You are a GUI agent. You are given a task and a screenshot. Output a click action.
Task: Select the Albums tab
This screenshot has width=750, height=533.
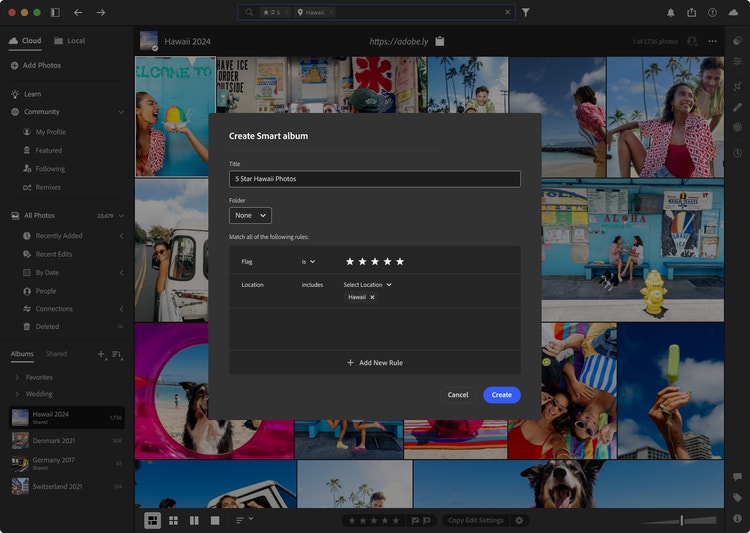[x=22, y=354]
